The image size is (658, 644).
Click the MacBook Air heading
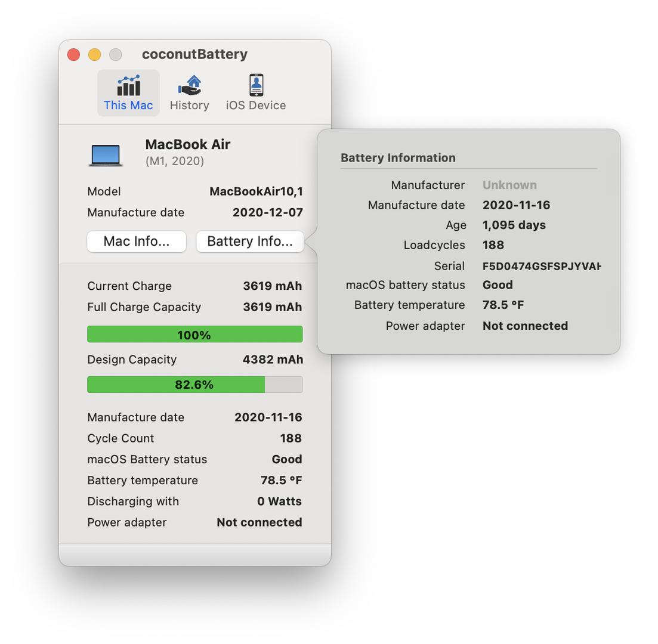coord(187,144)
